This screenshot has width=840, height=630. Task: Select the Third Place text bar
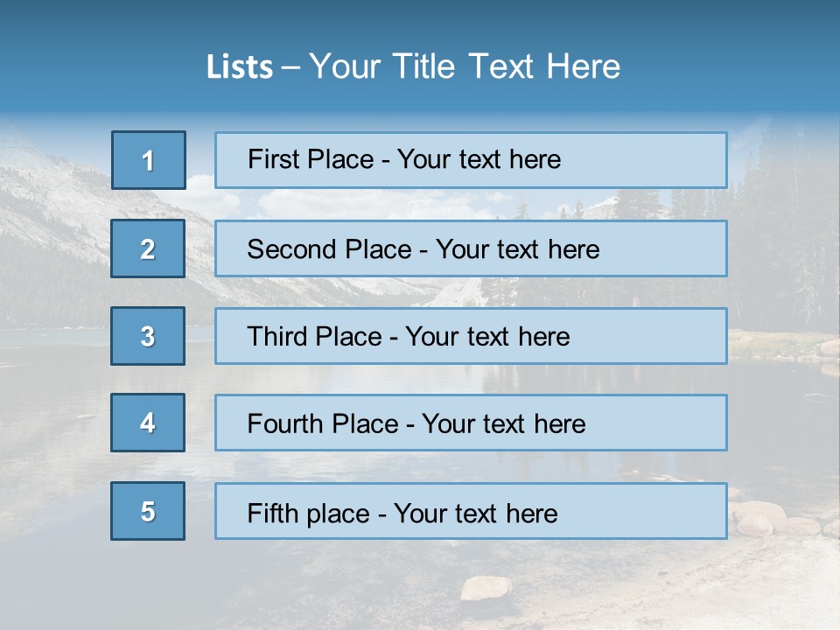tap(471, 336)
